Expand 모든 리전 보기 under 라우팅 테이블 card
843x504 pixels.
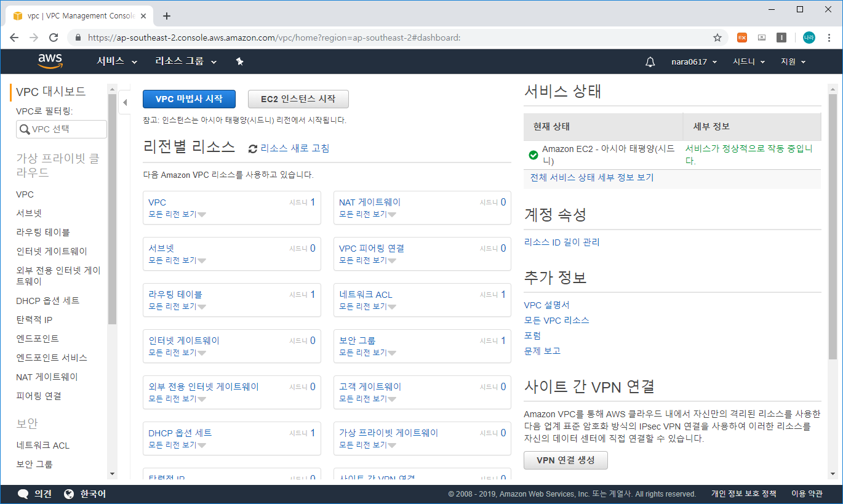(177, 306)
